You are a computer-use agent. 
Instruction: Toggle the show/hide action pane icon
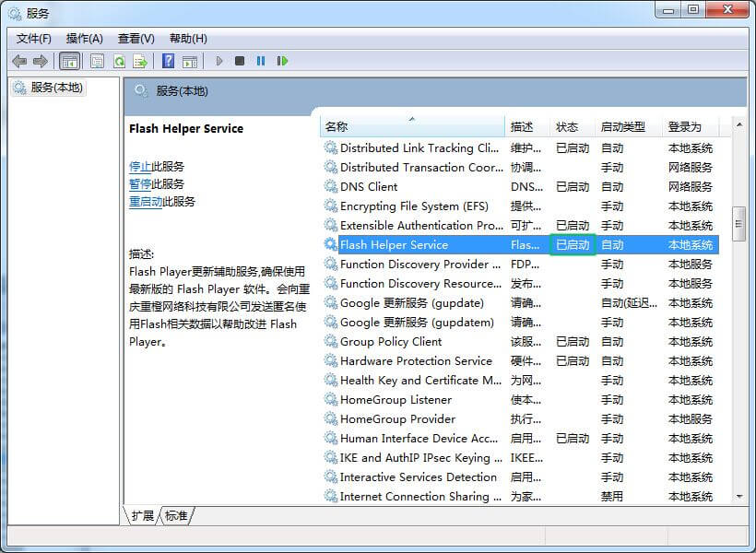click(x=189, y=61)
